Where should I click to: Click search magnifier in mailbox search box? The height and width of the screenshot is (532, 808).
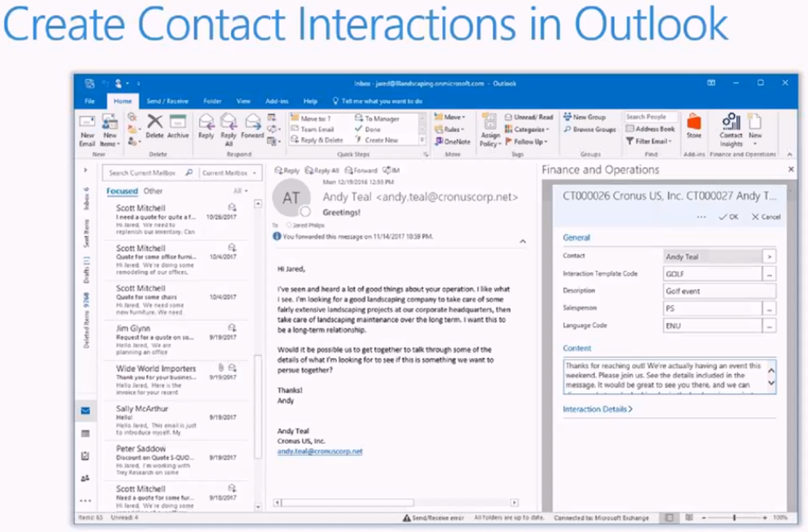tap(189, 173)
